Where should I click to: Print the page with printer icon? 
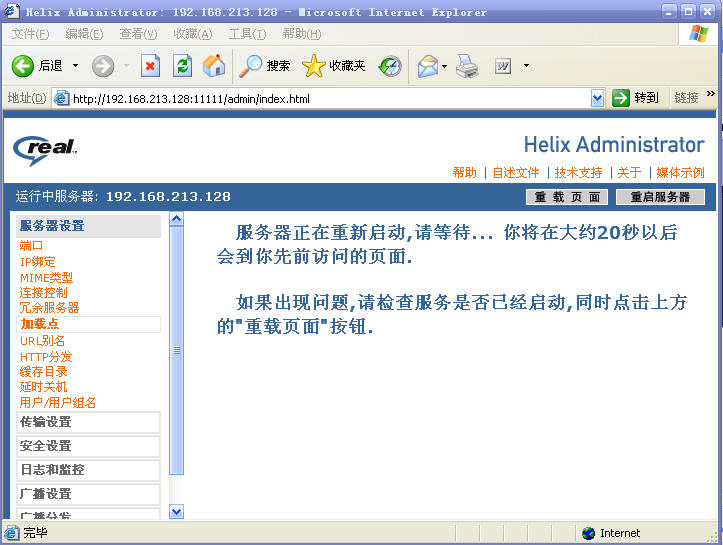pos(467,66)
